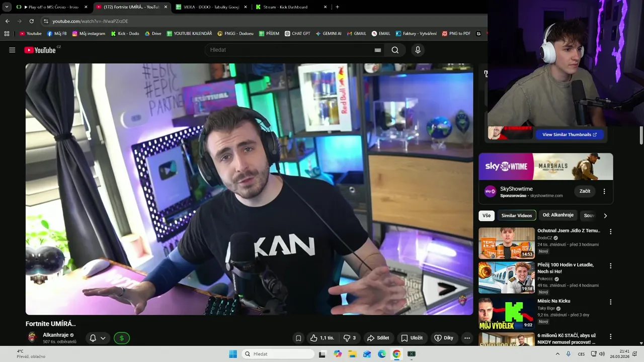644x362 pixels.
Task: Open the SkyShowtime Marshals ad banner
Action: point(546,166)
